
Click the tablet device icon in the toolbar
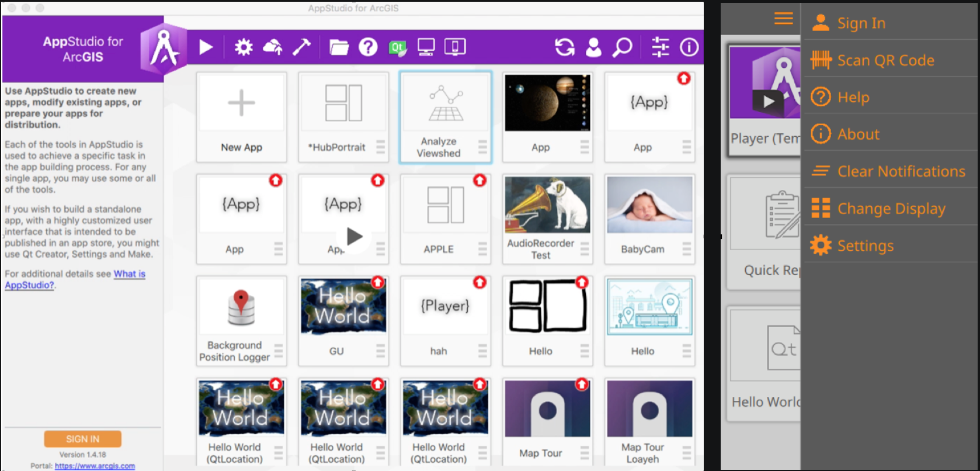click(455, 47)
